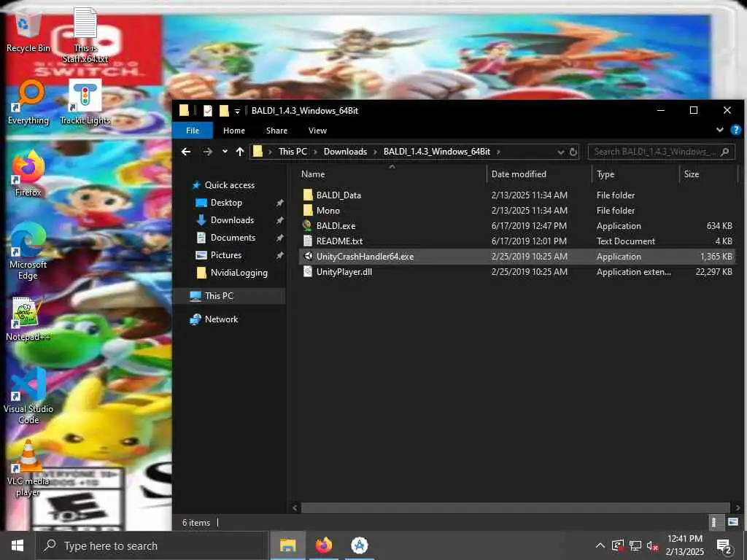Open the Customize Quick Access Toolbar dropdown
Viewport: 747px width, 560px height.
click(x=237, y=111)
